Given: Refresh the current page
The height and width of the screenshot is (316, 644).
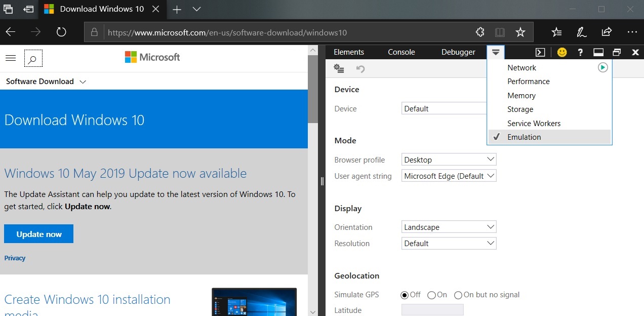Looking at the screenshot, I should pyautogui.click(x=61, y=32).
